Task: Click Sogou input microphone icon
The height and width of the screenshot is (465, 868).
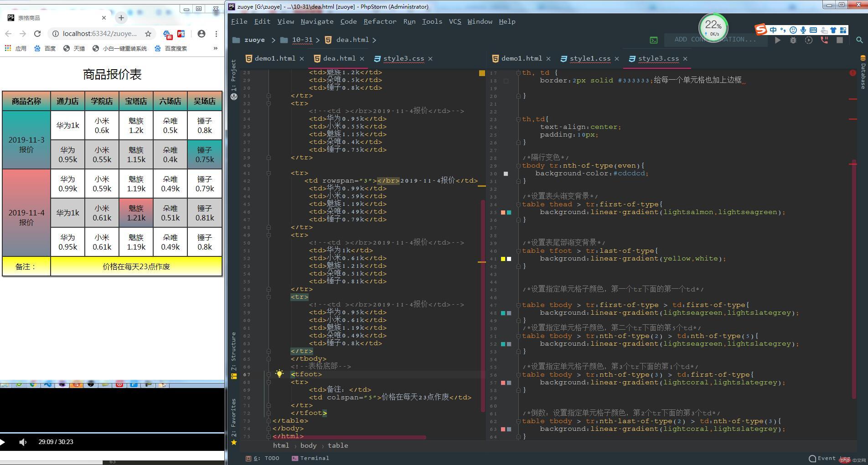Action: pyautogui.click(x=803, y=30)
